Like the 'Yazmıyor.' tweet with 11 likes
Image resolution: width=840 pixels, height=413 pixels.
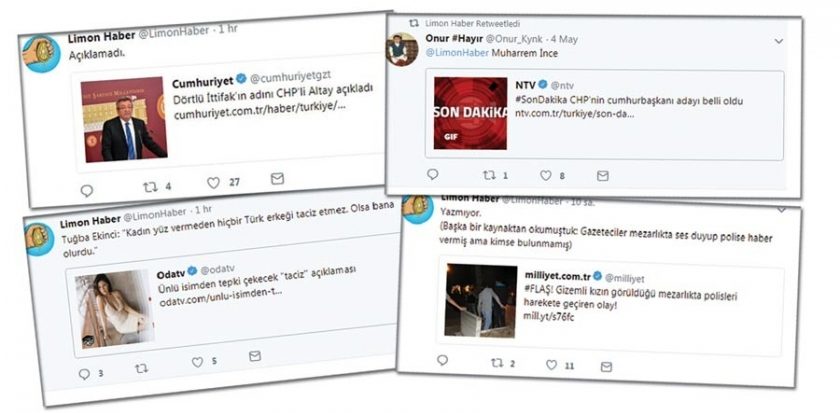[551, 365]
